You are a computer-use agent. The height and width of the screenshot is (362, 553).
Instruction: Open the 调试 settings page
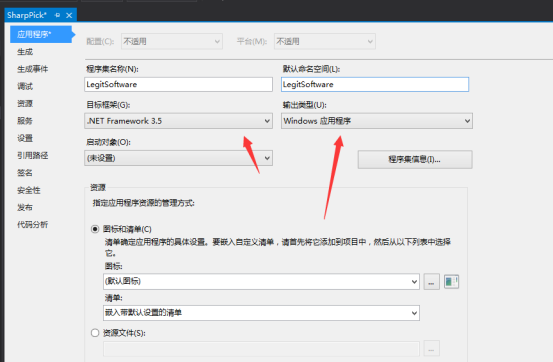click(x=25, y=86)
